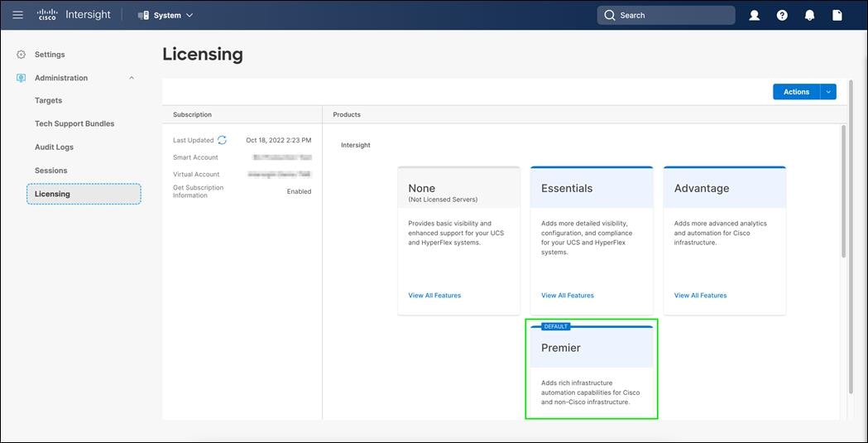Open the release notes document icon
This screenshot has width=868, height=443.
837,16
